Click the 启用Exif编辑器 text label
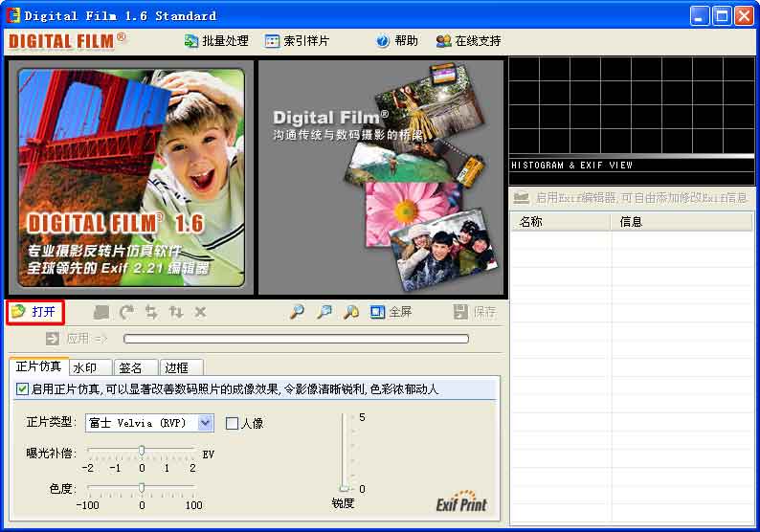Screen dimensions: 760x532 640,198
